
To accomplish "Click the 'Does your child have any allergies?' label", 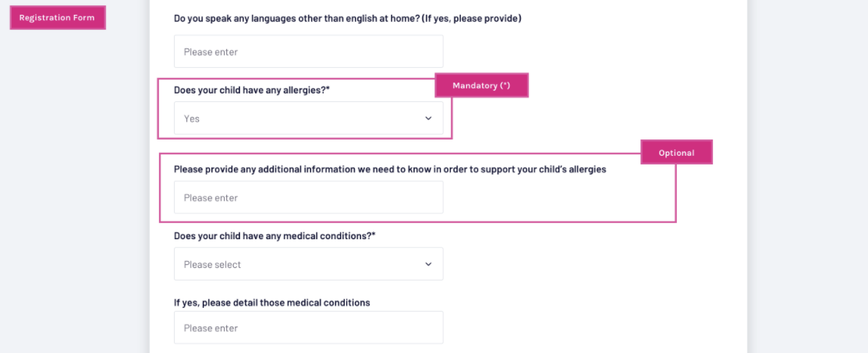I will tap(250, 90).
